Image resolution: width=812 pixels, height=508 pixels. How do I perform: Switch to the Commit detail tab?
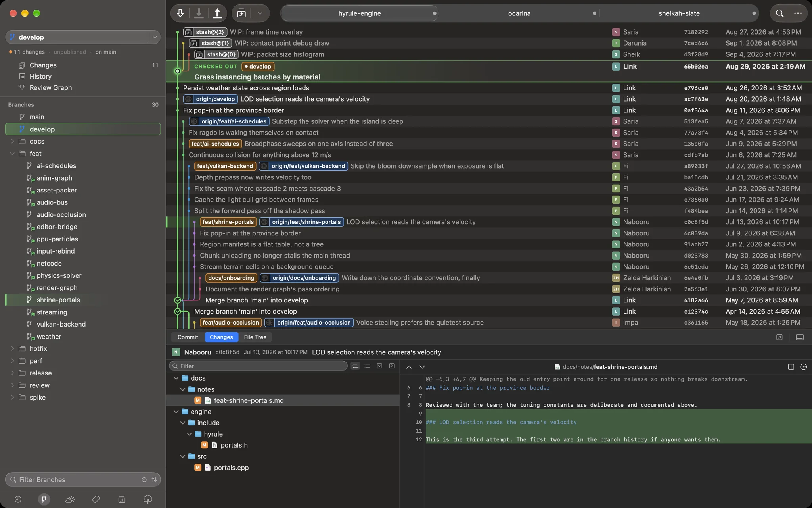[188, 337]
